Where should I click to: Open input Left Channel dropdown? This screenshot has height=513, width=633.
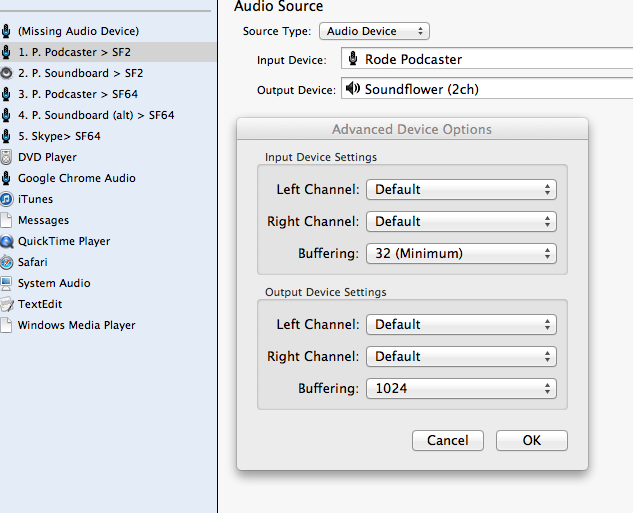tap(461, 189)
